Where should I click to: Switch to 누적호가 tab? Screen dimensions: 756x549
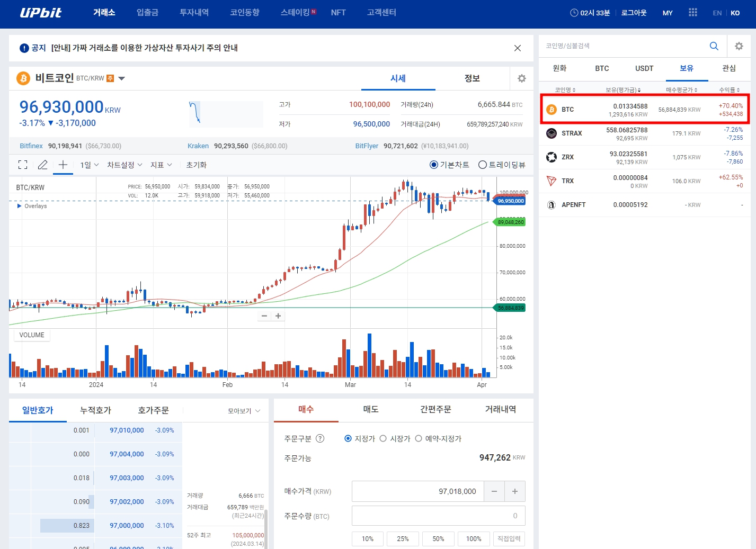[95, 410]
